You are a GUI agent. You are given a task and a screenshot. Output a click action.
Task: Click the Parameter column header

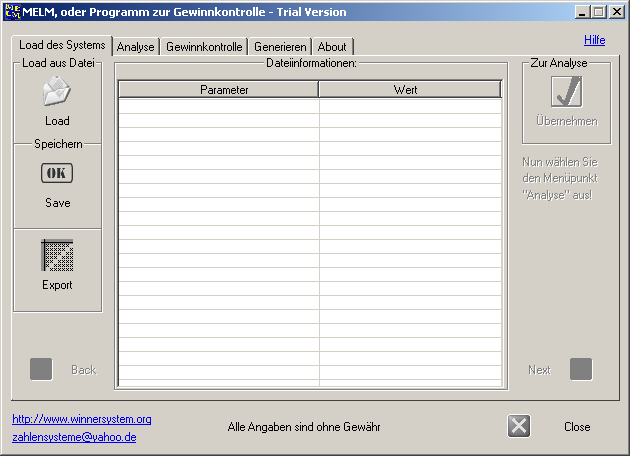click(219, 89)
